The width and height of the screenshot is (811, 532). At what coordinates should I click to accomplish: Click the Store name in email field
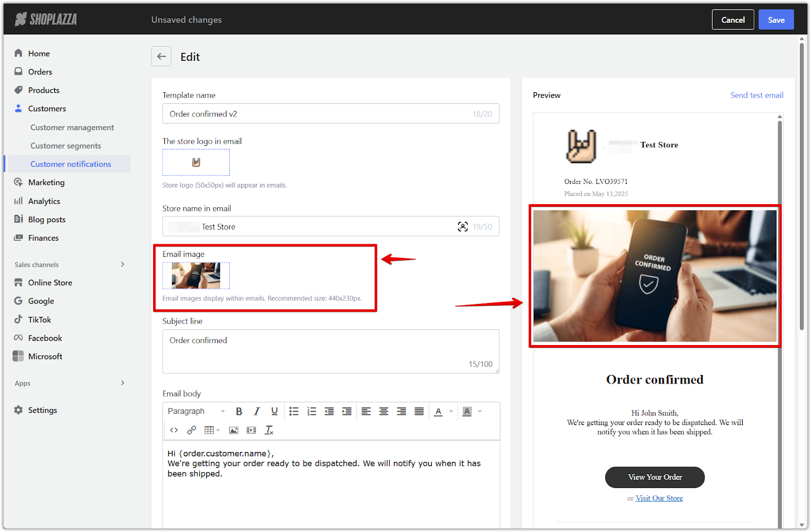[x=330, y=227]
